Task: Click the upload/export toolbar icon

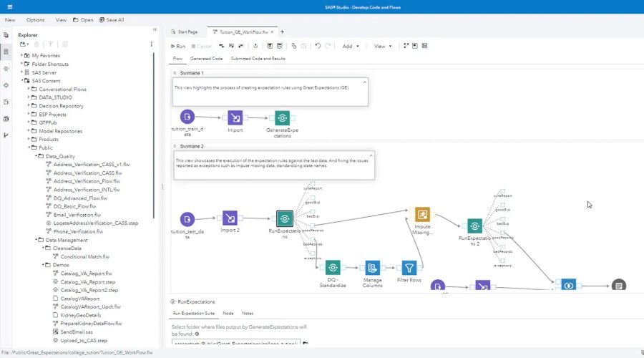Action: click(255, 46)
